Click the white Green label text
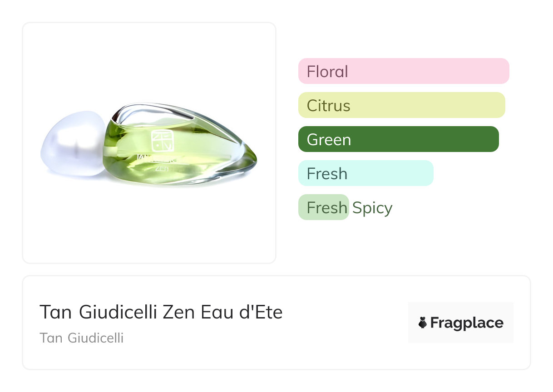 pos(329,140)
